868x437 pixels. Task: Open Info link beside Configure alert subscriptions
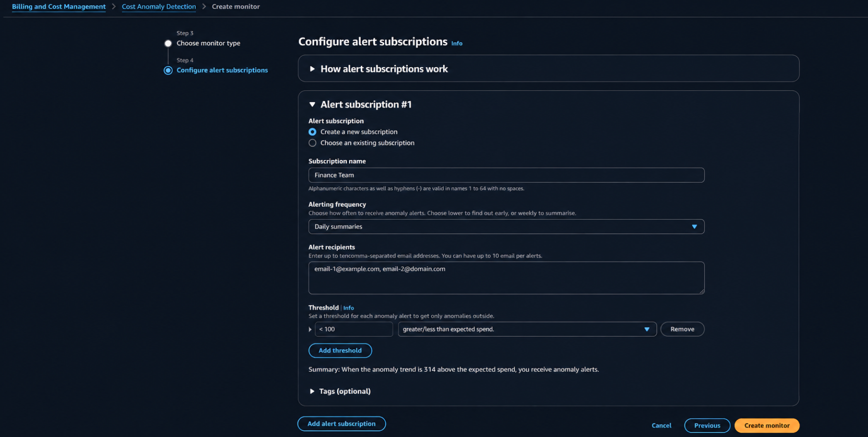coord(457,43)
